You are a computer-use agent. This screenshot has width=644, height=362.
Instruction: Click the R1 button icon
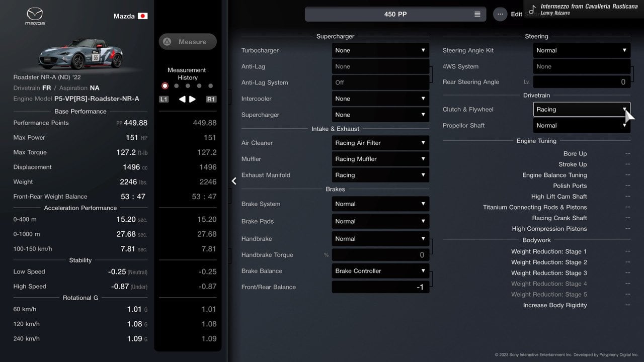click(211, 100)
